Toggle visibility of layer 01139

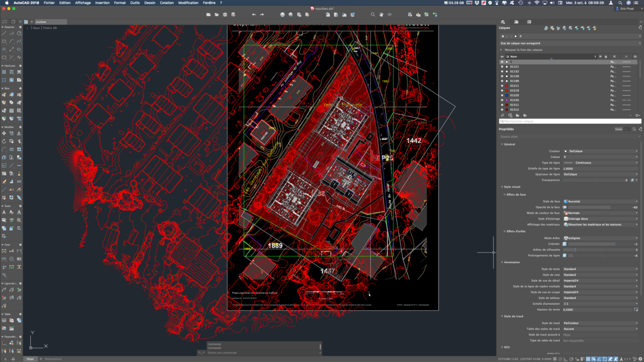[502, 76]
